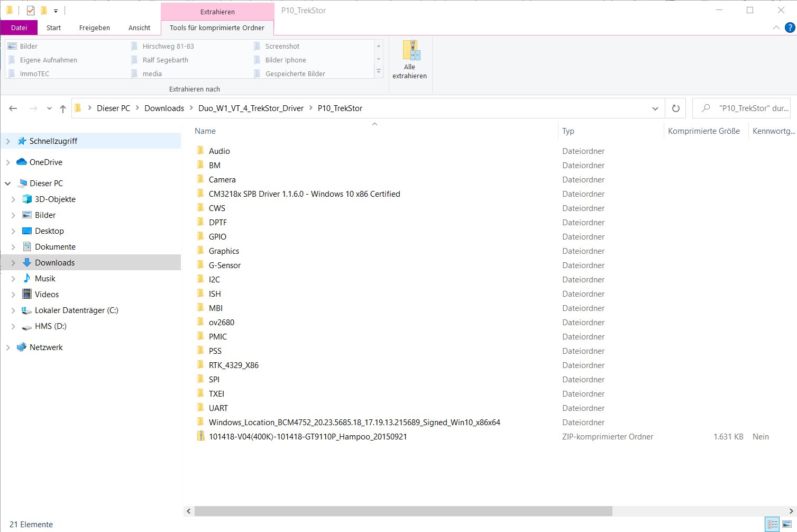Viewport: 797px width, 532px height.
Task: Click the Alle extrahieren button
Action: click(409, 60)
